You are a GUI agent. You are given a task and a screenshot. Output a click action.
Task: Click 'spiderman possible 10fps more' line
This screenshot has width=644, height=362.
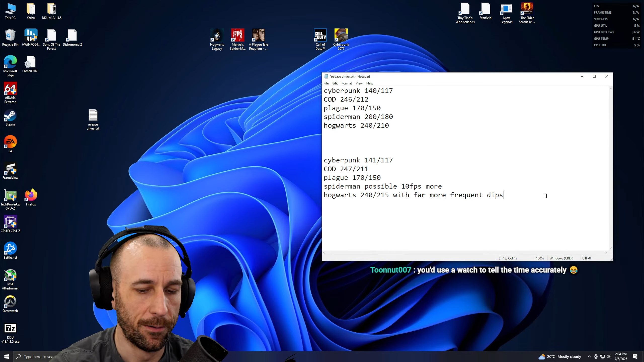point(383,187)
